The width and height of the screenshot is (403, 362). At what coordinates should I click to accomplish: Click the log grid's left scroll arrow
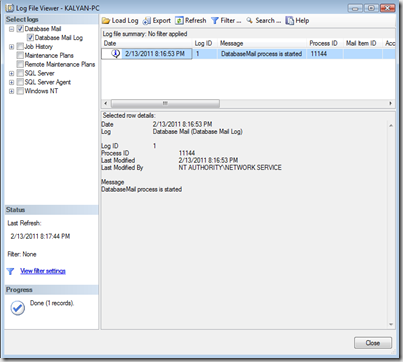click(106, 103)
